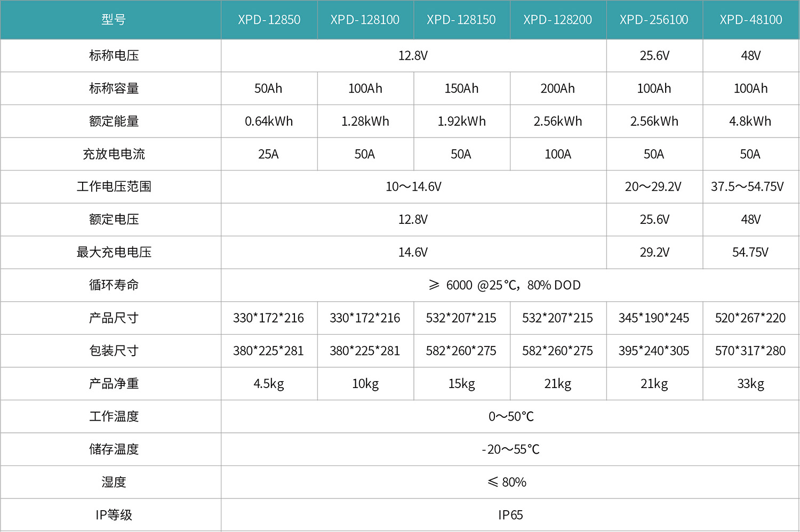Click the IP65 rating cell
Image resolution: width=800 pixels, height=532 pixels.
point(510,515)
